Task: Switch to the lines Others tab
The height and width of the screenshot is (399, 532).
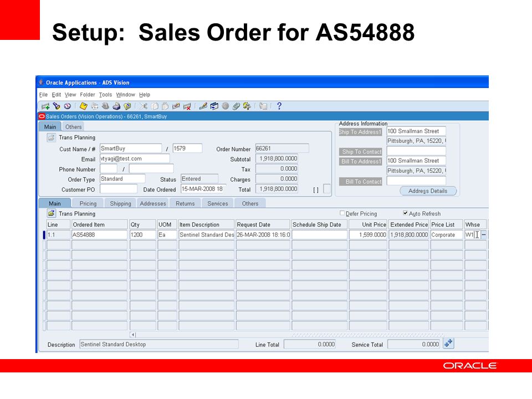Action: [250, 203]
